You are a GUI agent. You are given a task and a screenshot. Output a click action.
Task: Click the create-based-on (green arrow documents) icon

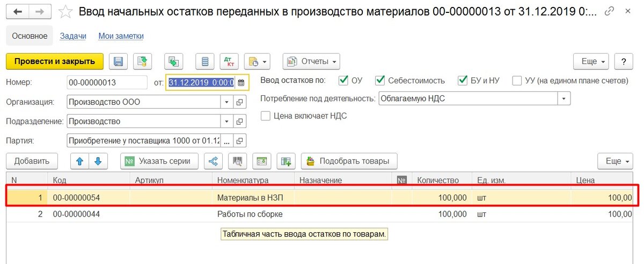(x=174, y=61)
